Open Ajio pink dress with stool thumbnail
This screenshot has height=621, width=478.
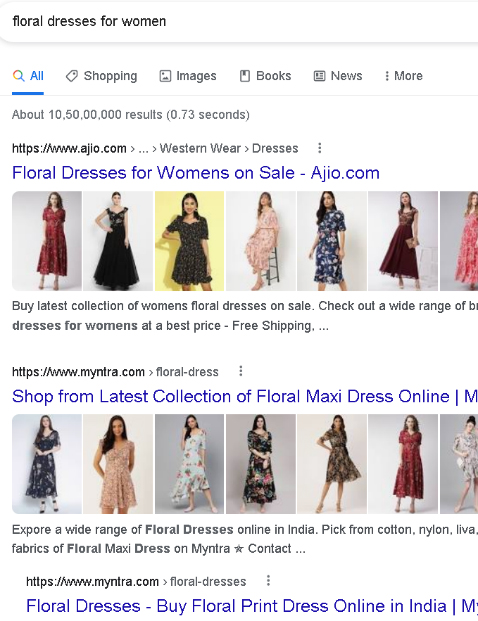coord(261,241)
